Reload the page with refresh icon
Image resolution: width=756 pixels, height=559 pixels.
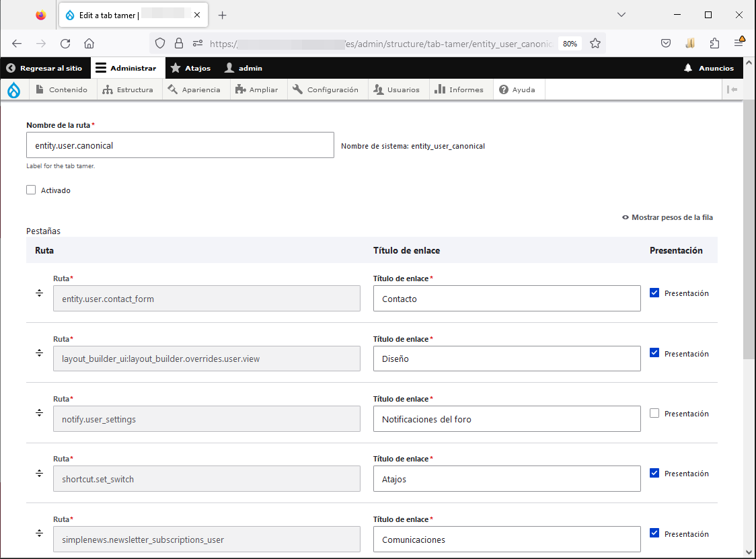(x=65, y=44)
